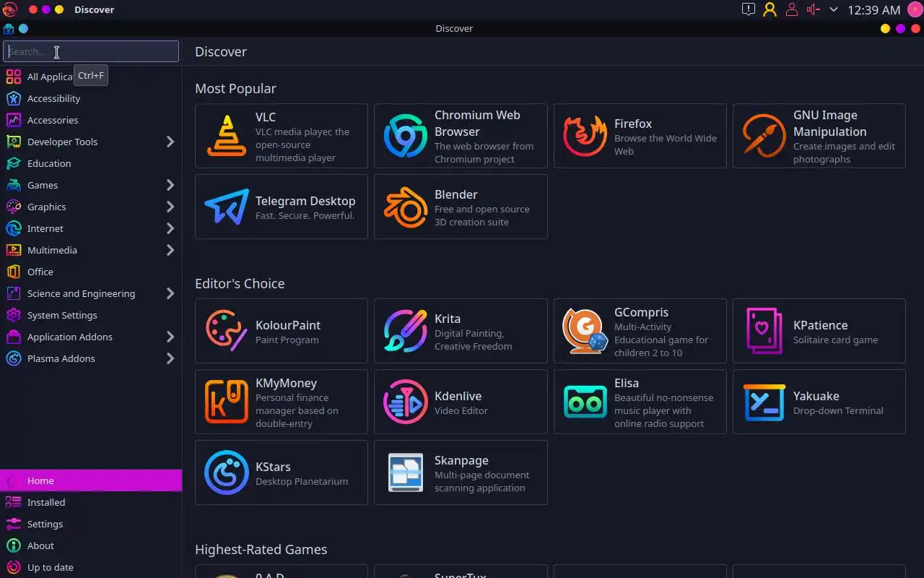Open the About page label
Viewport: 924px width, 578px height.
(40, 545)
